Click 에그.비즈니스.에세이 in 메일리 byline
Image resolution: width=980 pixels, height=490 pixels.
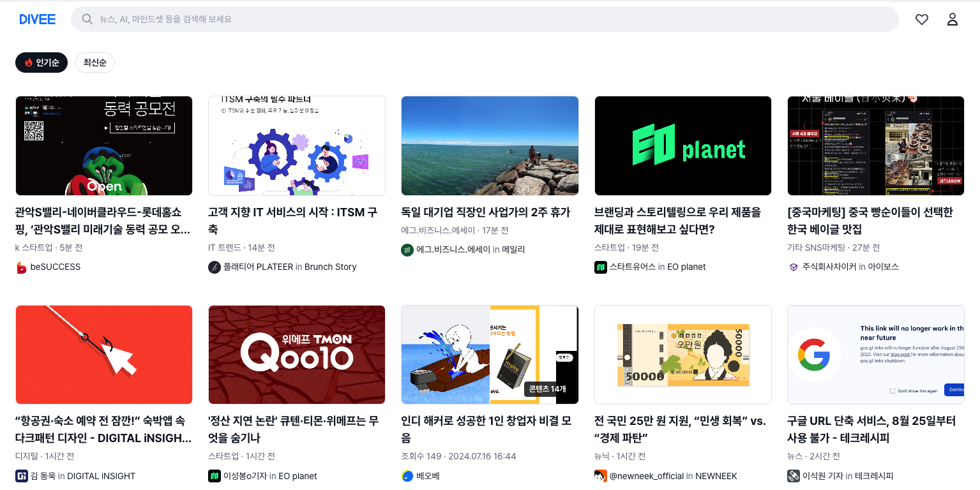click(471, 250)
